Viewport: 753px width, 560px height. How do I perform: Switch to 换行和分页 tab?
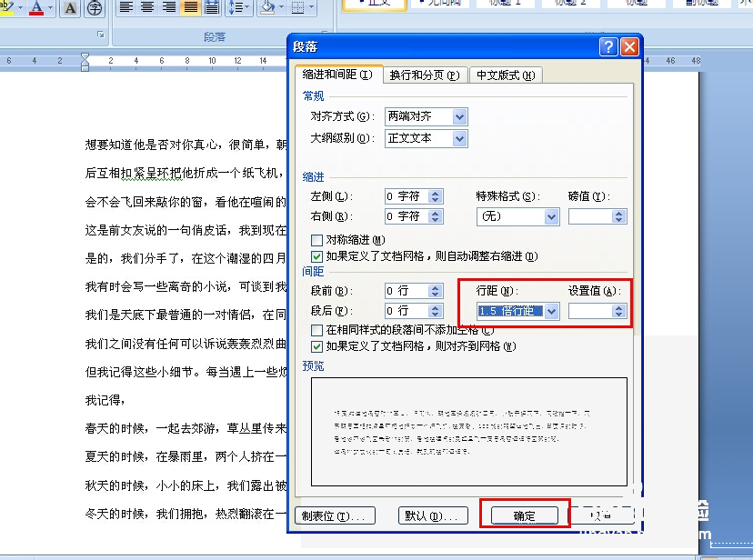click(x=425, y=75)
